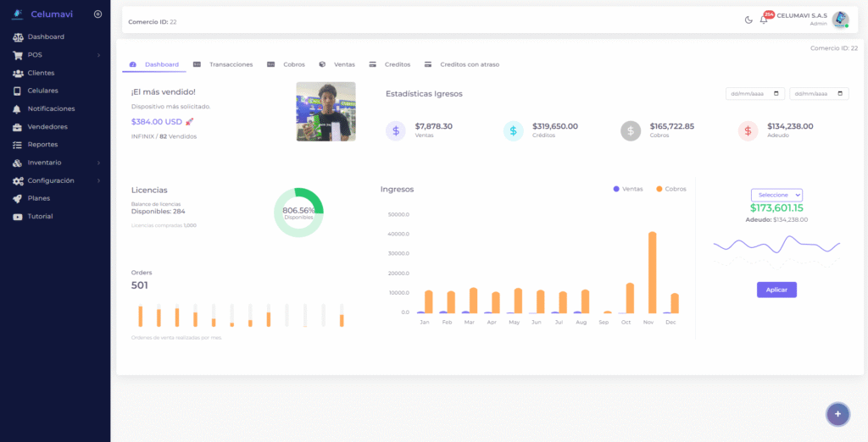Open Reportes in sidebar
The image size is (868, 442).
pyautogui.click(x=42, y=145)
